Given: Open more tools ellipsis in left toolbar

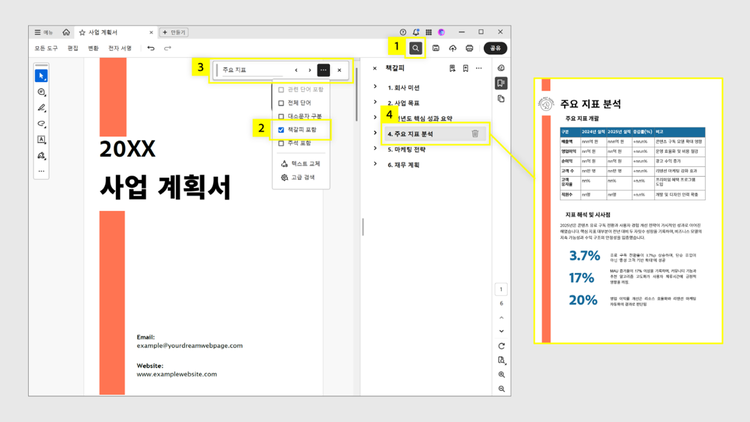Looking at the screenshot, I should 41,171.
